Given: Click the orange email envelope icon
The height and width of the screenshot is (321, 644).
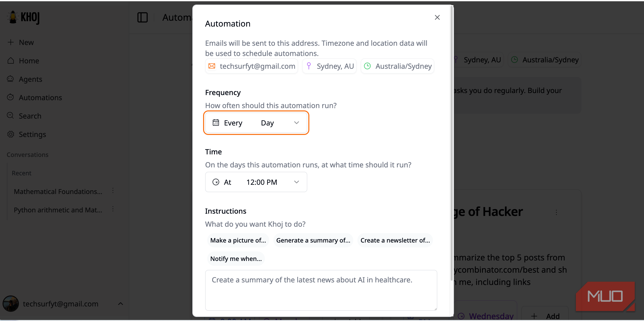Looking at the screenshot, I should click(212, 66).
